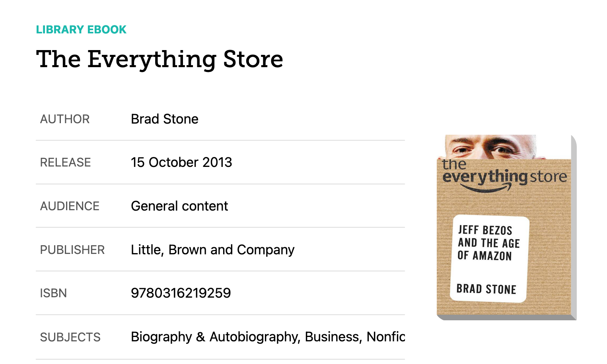Click The Everything Store page title
Viewport: 607px width, 364px height.
[160, 60]
